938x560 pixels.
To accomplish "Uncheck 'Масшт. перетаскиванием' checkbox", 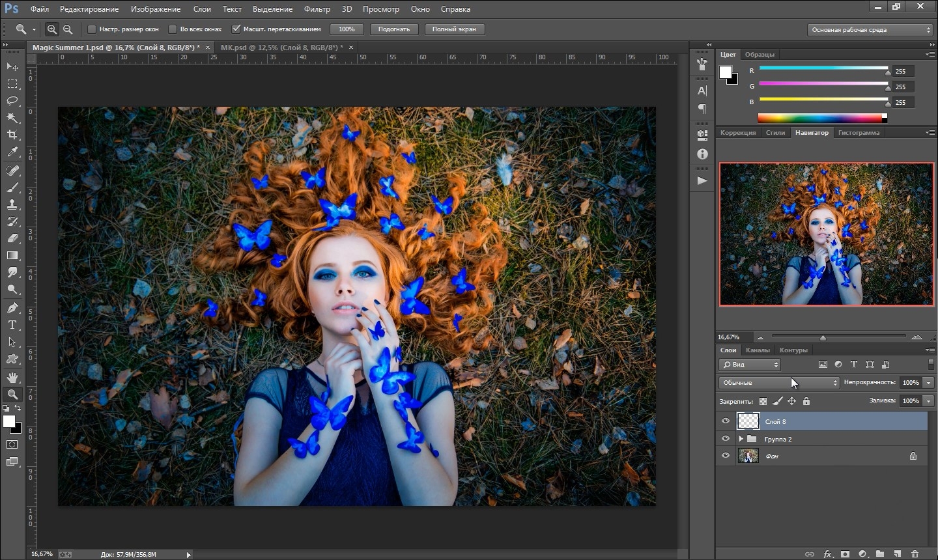I will [236, 29].
